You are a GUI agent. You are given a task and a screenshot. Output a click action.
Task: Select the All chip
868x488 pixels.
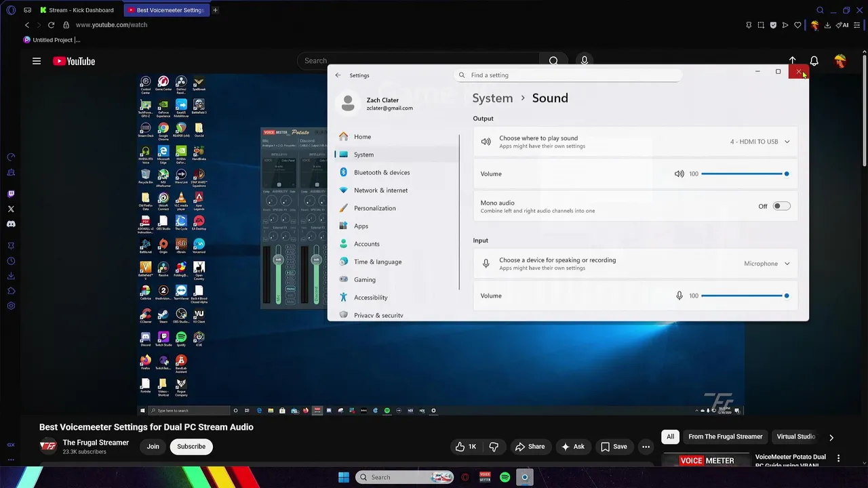tap(671, 437)
